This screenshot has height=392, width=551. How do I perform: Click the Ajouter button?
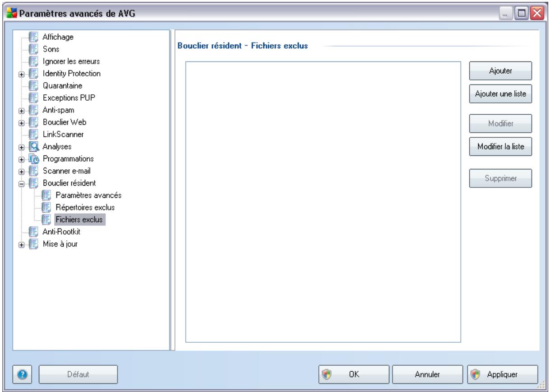coord(500,71)
